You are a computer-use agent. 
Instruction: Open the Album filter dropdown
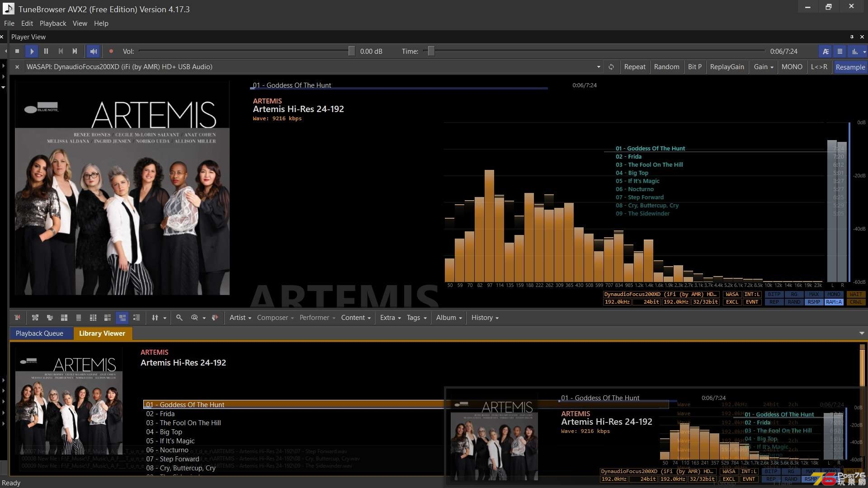449,318
